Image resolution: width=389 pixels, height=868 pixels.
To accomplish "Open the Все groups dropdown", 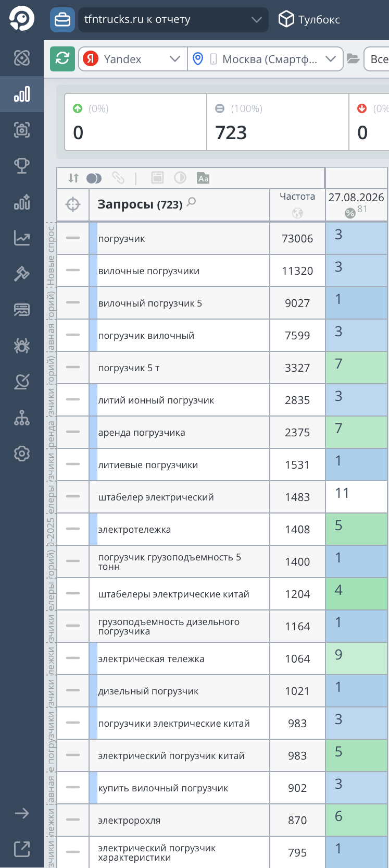I will click(x=377, y=59).
